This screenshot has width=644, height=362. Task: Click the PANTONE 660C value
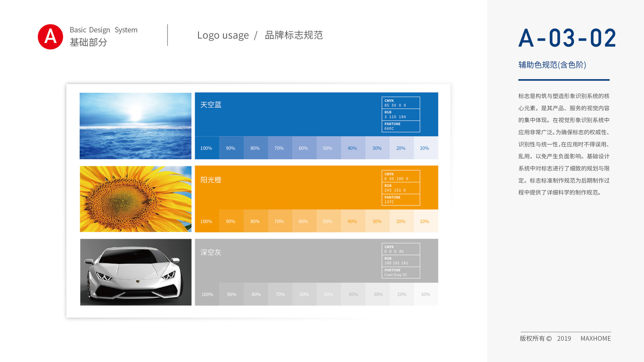(x=401, y=126)
